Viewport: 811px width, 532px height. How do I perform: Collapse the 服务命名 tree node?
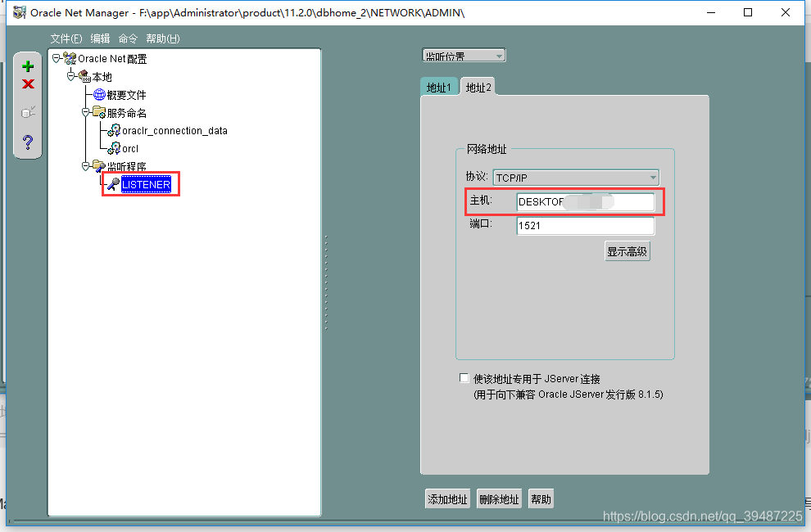pyautogui.click(x=85, y=113)
